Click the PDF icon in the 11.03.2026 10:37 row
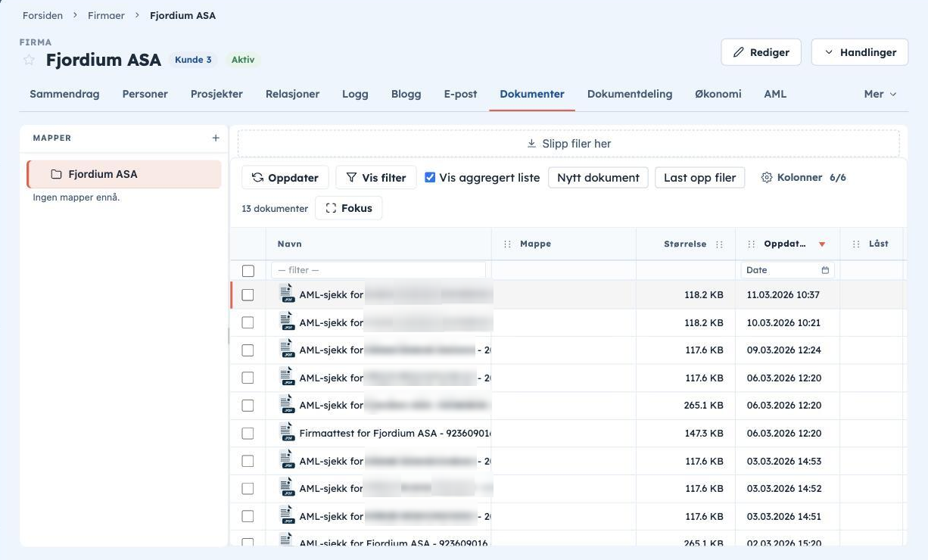The height and width of the screenshot is (560, 928). [287, 294]
